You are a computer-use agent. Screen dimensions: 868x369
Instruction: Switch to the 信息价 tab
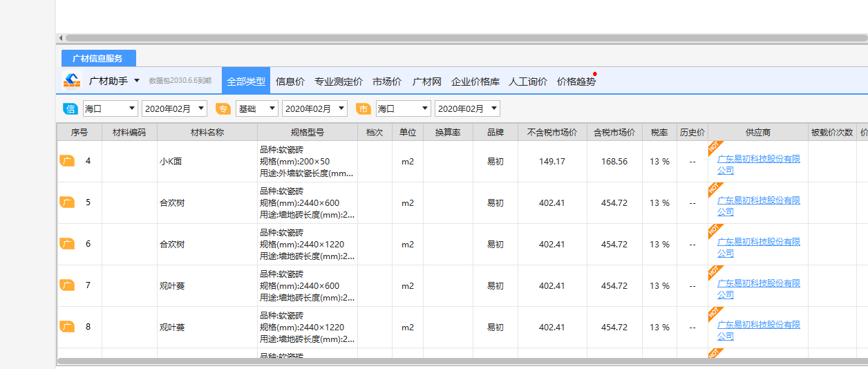290,81
